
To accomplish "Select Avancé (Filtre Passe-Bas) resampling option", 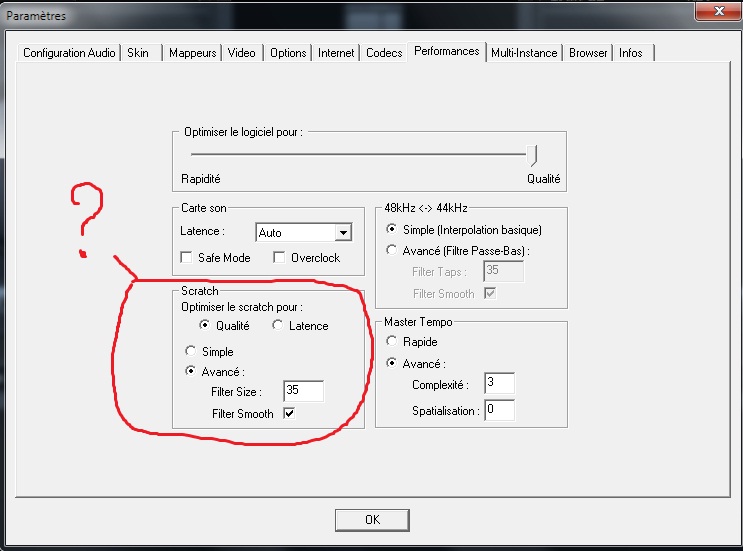I will click(392, 251).
